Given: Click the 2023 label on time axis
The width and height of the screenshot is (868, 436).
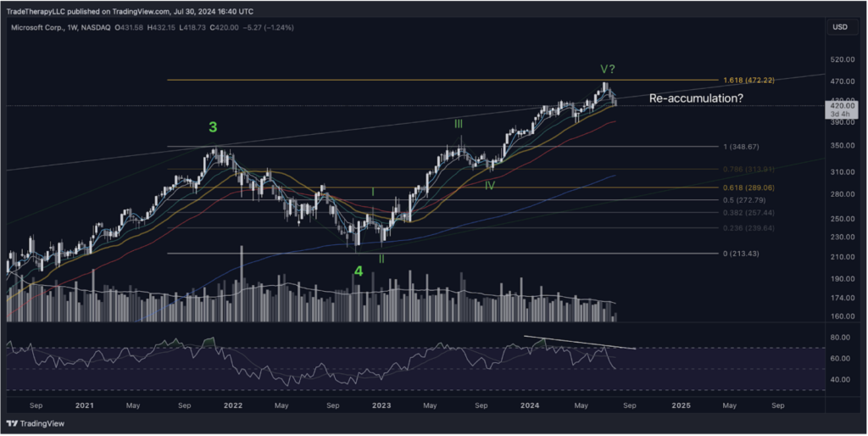Looking at the screenshot, I should click(x=381, y=405).
